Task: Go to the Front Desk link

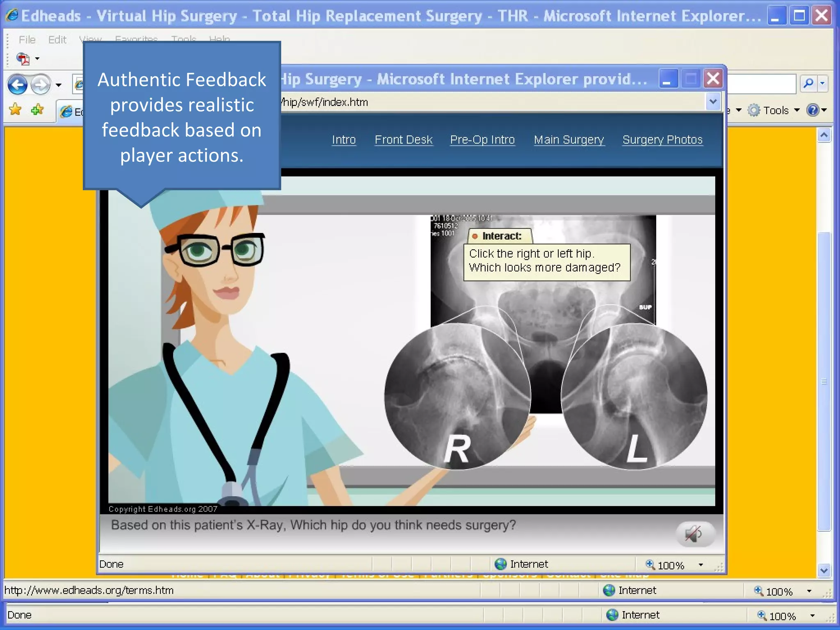Action: tap(404, 139)
